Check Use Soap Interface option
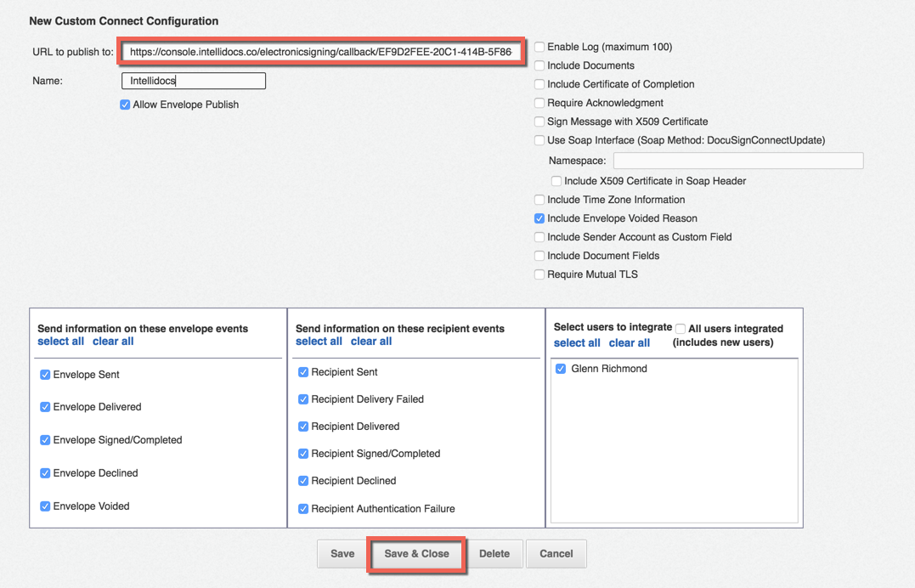The height and width of the screenshot is (588, 915). click(539, 140)
